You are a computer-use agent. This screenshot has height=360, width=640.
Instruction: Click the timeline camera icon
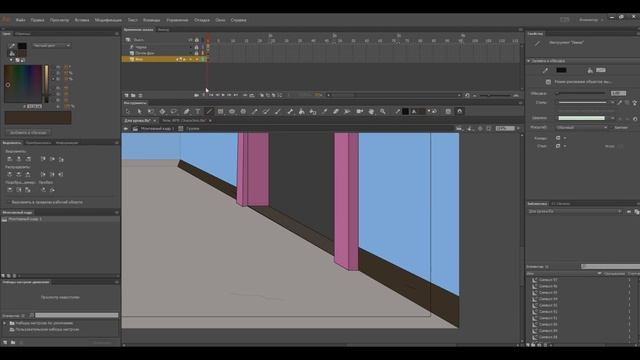point(196,95)
